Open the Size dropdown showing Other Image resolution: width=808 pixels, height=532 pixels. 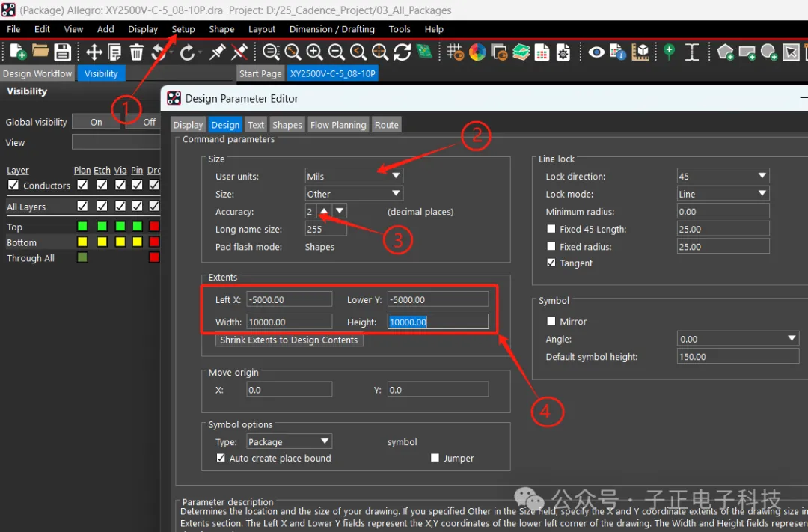(x=354, y=194)
